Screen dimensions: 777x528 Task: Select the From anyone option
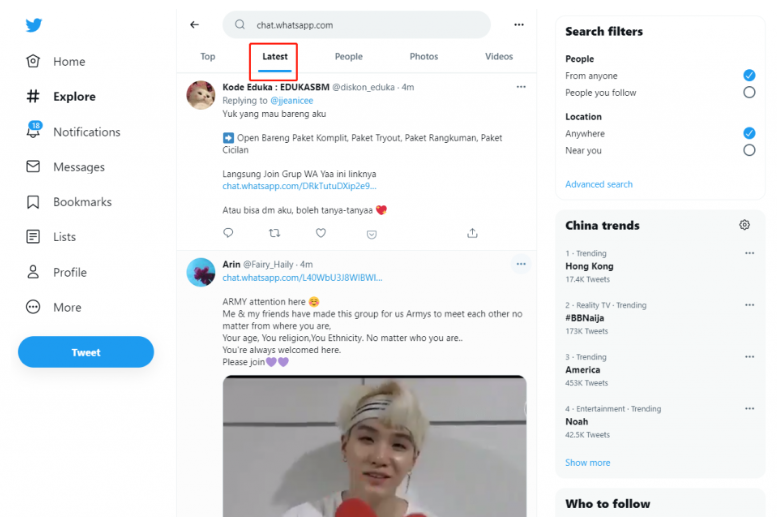[749, 75]
